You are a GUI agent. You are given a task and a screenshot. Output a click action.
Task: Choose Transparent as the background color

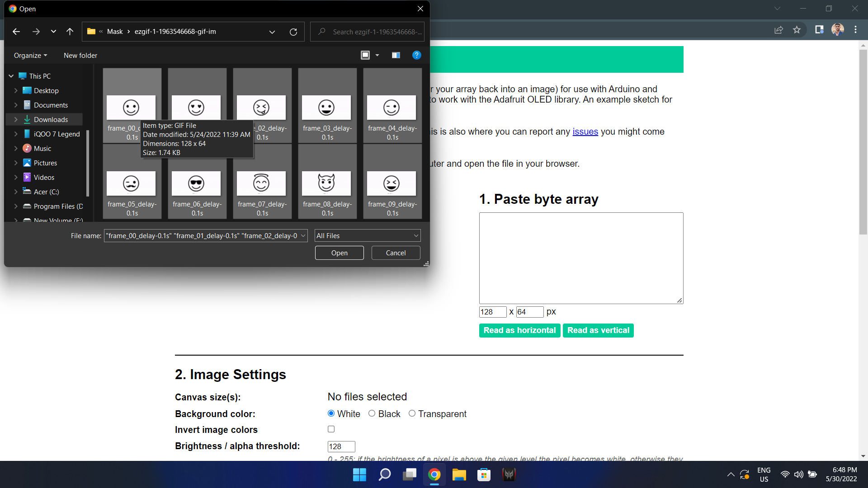[x=412, y=413]
